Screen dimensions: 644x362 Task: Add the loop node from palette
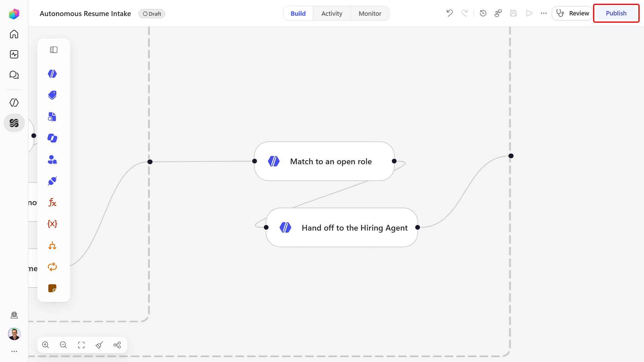52,267
